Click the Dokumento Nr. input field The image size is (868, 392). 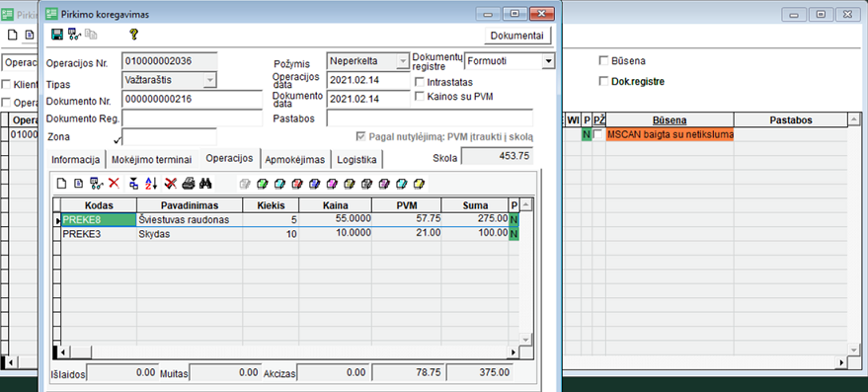[192, 100]
